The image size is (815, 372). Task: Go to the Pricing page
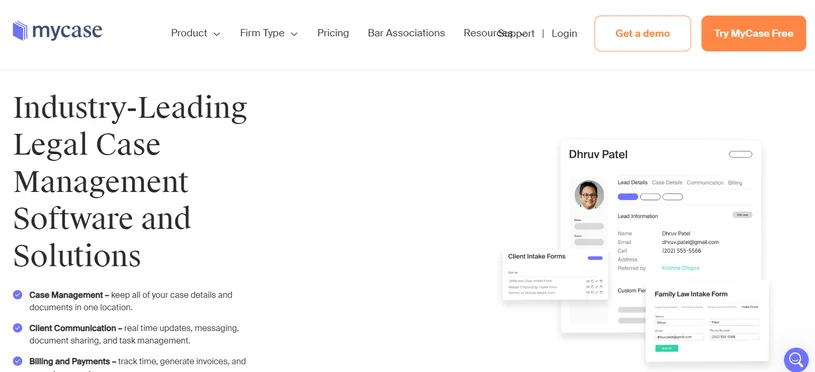click(x=333, y=33)
